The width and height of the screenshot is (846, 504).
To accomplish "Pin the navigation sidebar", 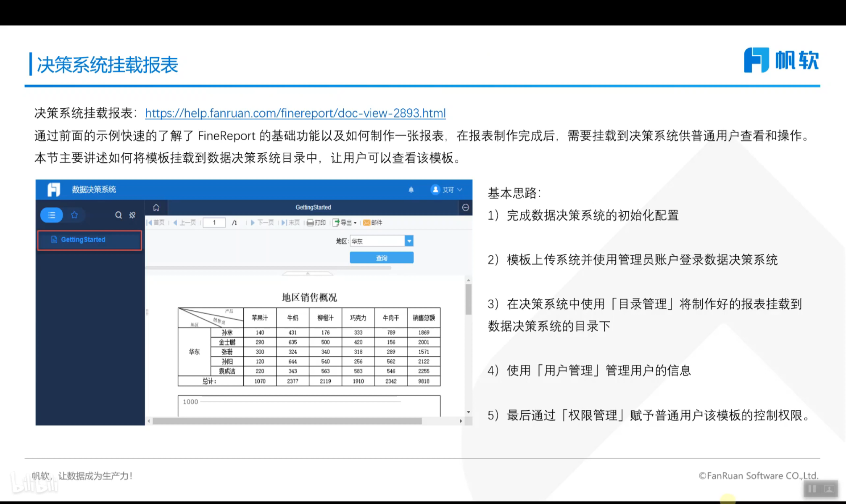I will (132, 215).
